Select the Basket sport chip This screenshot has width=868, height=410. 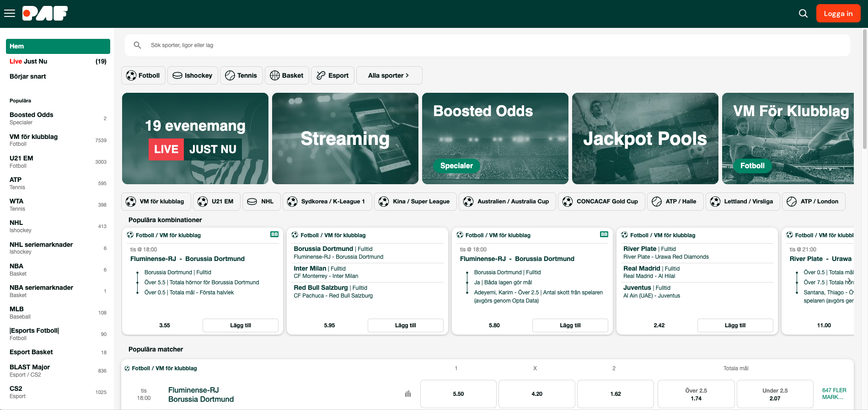287,75
